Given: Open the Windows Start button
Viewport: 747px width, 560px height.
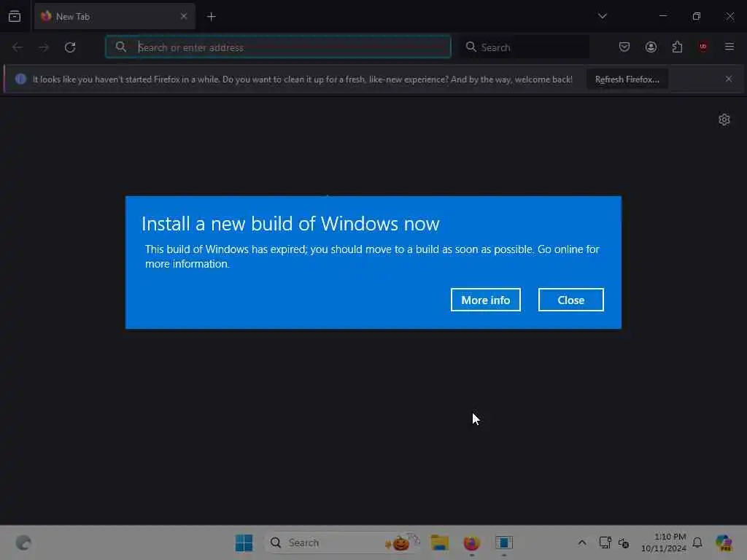Looking at the screenshot, I should (x=244, y=542).
